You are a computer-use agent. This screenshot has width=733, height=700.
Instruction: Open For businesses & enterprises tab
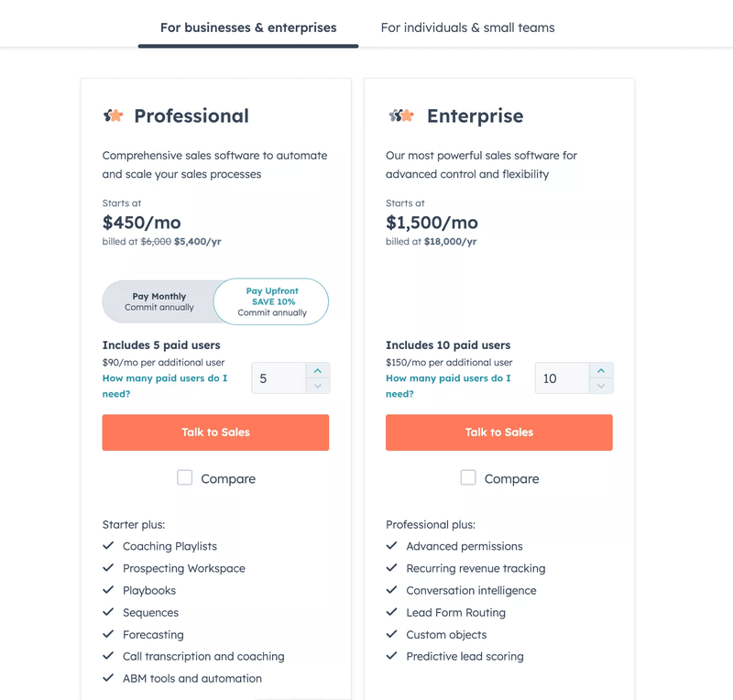[x=248, y=27]
